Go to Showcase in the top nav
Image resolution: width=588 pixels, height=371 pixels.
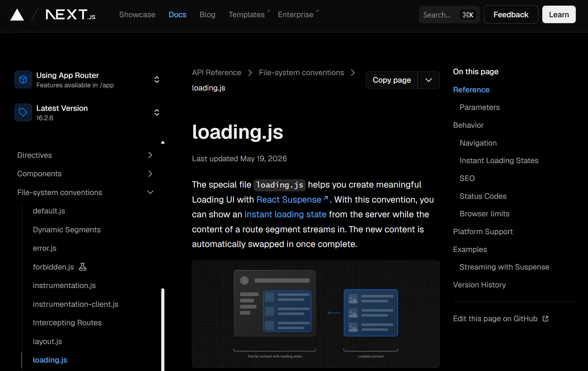(x=137, y=15)
